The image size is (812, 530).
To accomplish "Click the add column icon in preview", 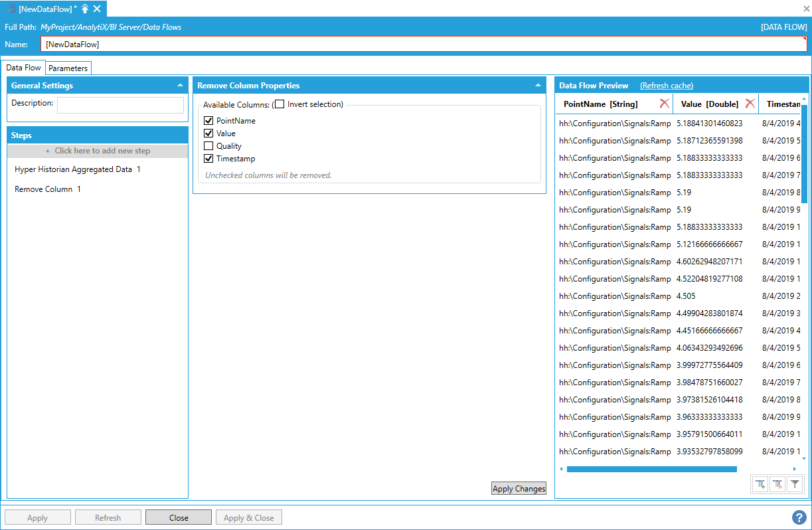I will point(760,485).
